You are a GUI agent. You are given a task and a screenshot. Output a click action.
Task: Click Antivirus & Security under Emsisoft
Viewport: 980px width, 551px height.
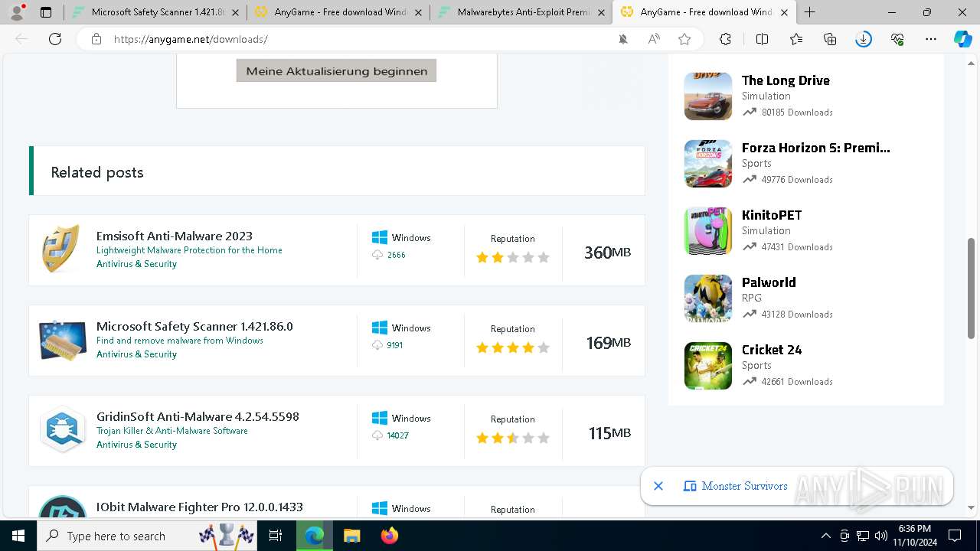(136, 264)
